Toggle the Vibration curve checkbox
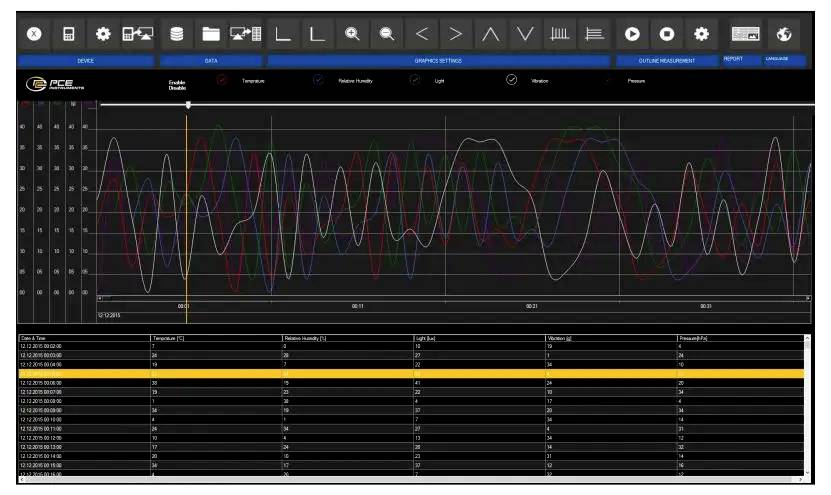This screenshot has height=495, width=831. [x=512, y=80]
